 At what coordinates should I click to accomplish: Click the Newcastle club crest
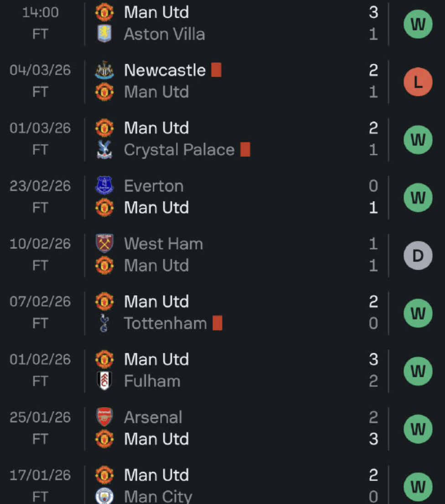point(104,71)
